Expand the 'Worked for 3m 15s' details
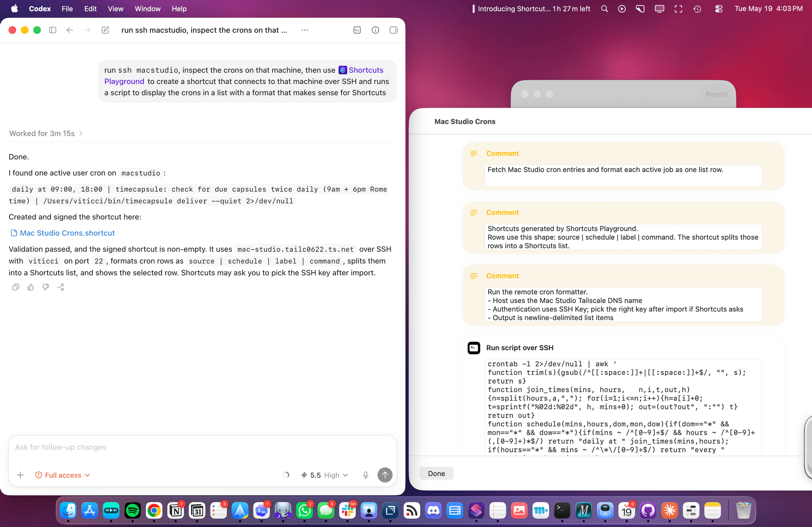This screenshot has height=527, width=812. pyautogui.click(x=46, y=134)
